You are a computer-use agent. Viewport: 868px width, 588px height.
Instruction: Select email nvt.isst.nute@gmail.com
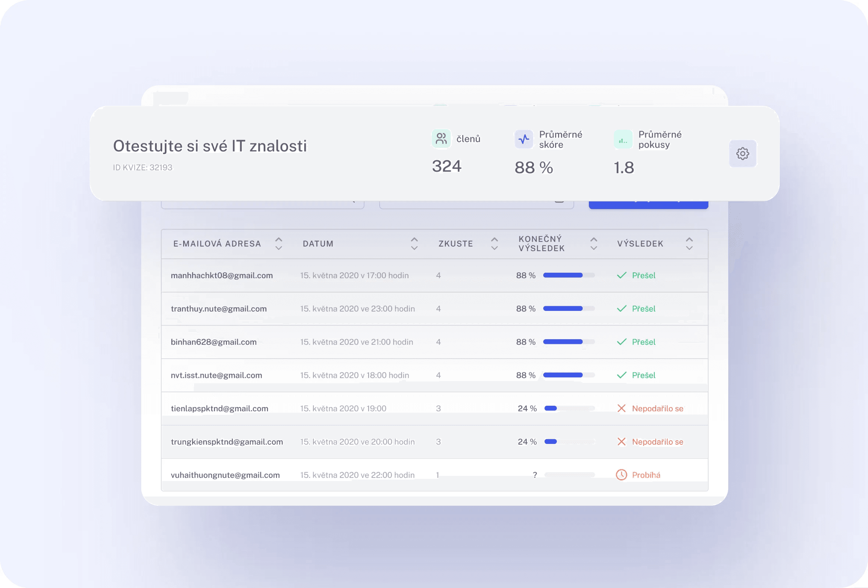(217, 375)
